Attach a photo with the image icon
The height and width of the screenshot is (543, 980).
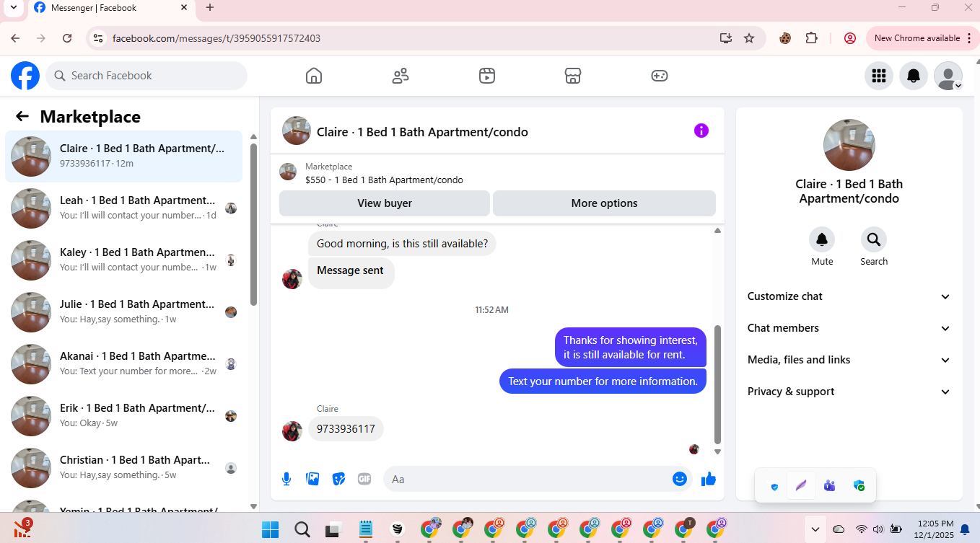click(312, 479)
